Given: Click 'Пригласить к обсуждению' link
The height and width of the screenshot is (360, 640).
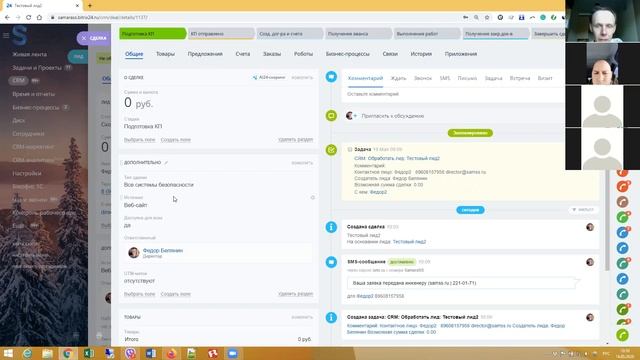Looking at the screenshot, I should click(393, 116).
